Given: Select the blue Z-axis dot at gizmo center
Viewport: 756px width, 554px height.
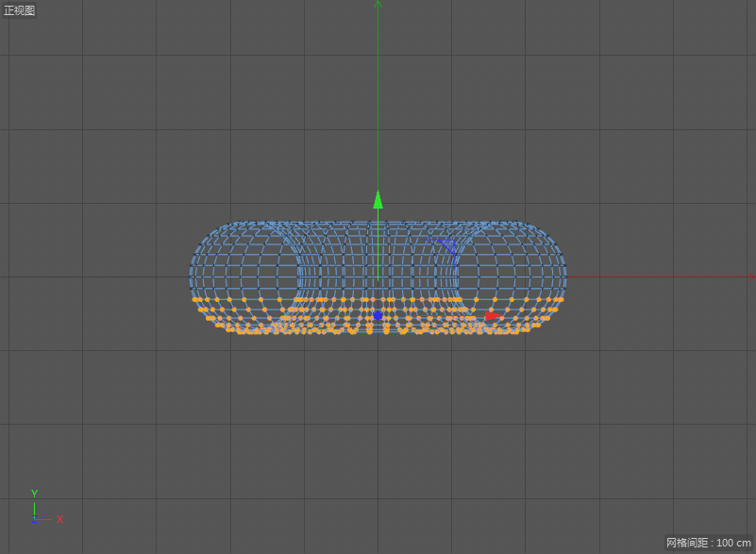Looking at the screenshot, I should 378,315.
